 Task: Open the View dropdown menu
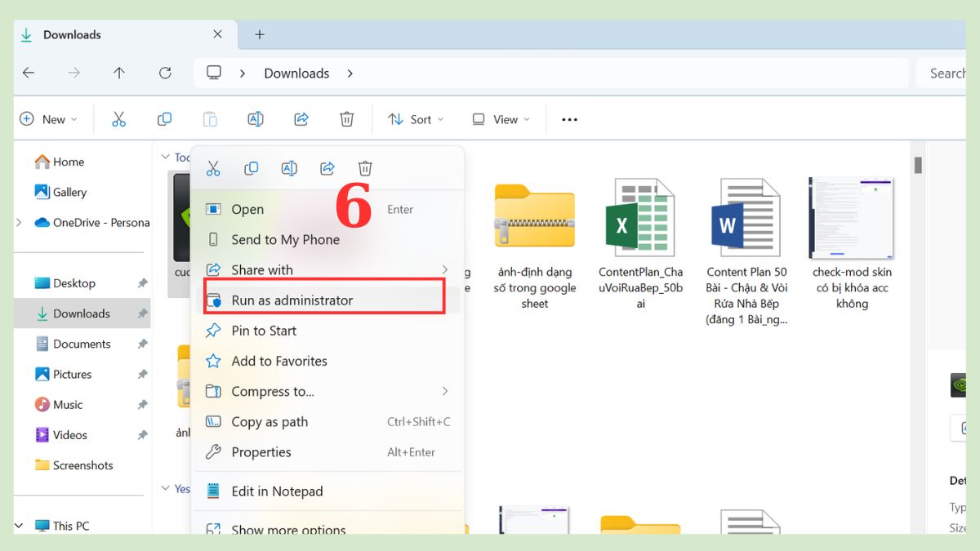[501, 119]
